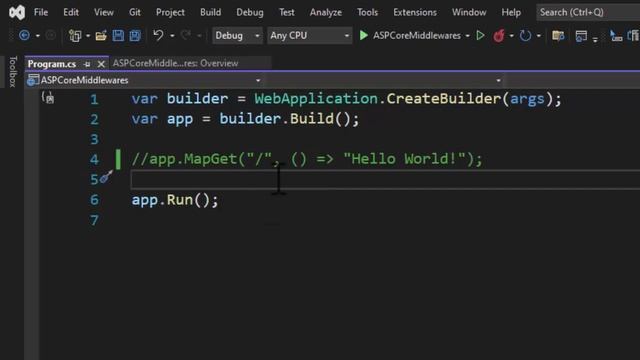This screenshot has height=360, width=640.
Task: Click the Visual Studio logo icon
Action: (x=17, y=13)
